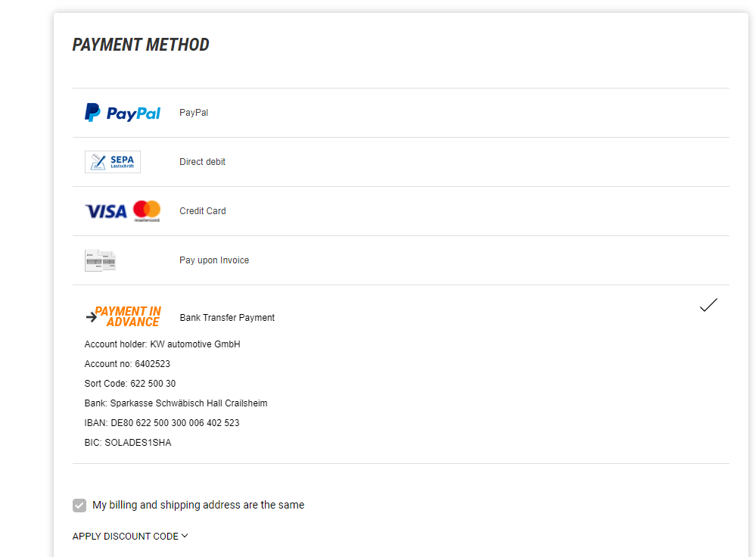Image resolution: width=756 pixels, height=557 pixels.
Task: Click the Payment in Advance logo
Action: (123, 316)
